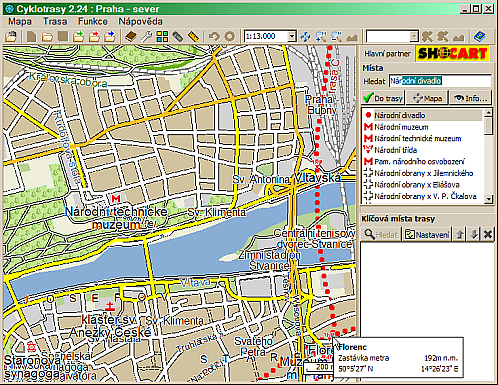The width and height of the screenshot is (498, 385).
Task: Open the brown book icon in toolbar
Action: (x=131, y=36)
